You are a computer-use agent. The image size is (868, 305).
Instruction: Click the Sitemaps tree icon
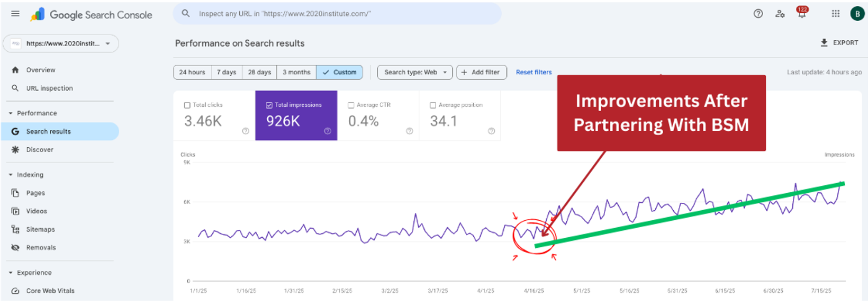tap(15, 229)
